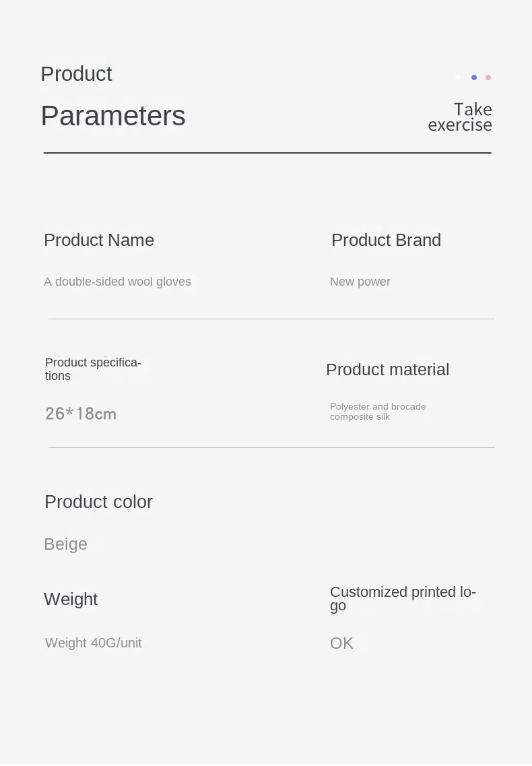The height and width of the screenshot is (766, 532).
Task: Select the "Product color" label
Action: point(98,502)
